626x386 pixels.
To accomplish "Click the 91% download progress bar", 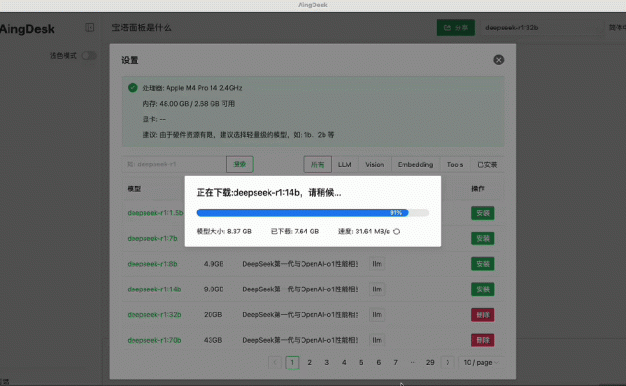I will (x=313, y=213).
